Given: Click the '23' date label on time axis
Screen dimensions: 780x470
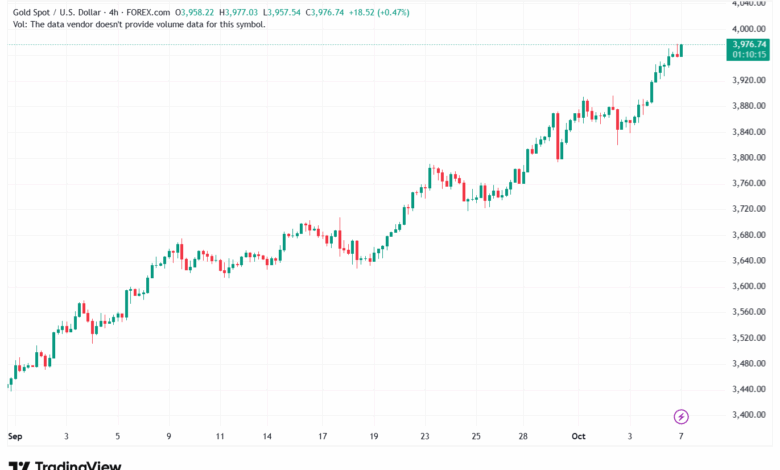Looking at the screenshot, I should tap(425, 437).
